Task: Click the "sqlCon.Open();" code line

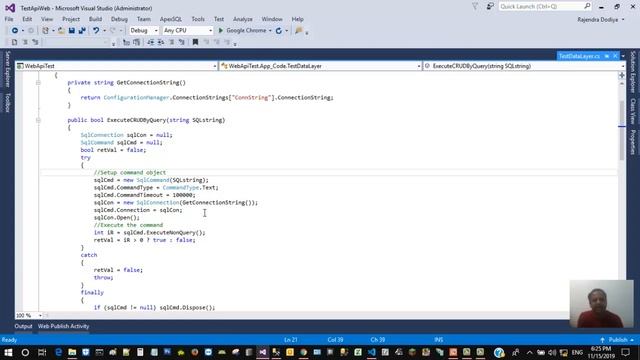Action: [117, 218]
